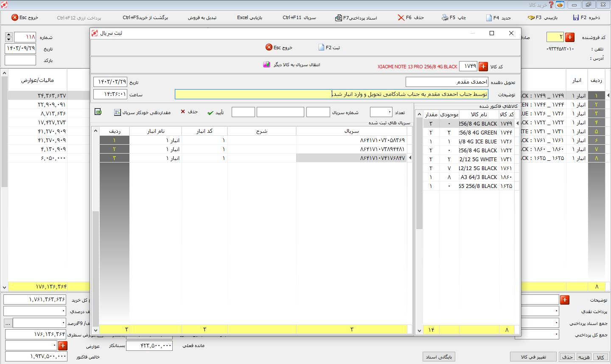Click the help question mark in the title bar

[551, 5]
